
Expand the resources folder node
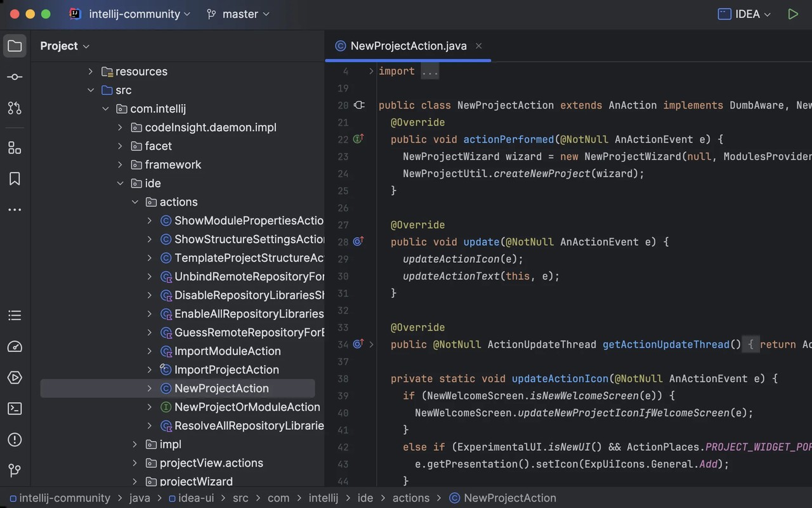pos(91,72)
